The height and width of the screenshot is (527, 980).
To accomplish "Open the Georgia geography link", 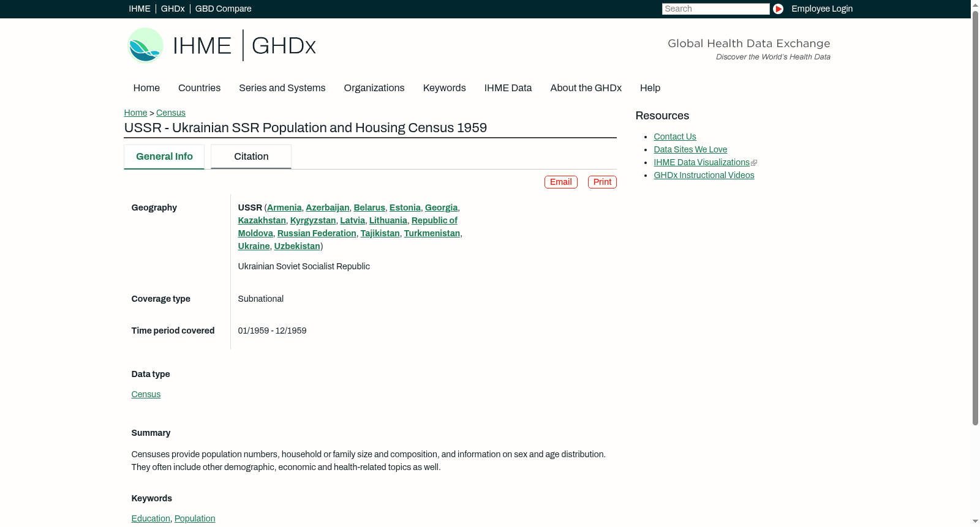I will [441, 207].
